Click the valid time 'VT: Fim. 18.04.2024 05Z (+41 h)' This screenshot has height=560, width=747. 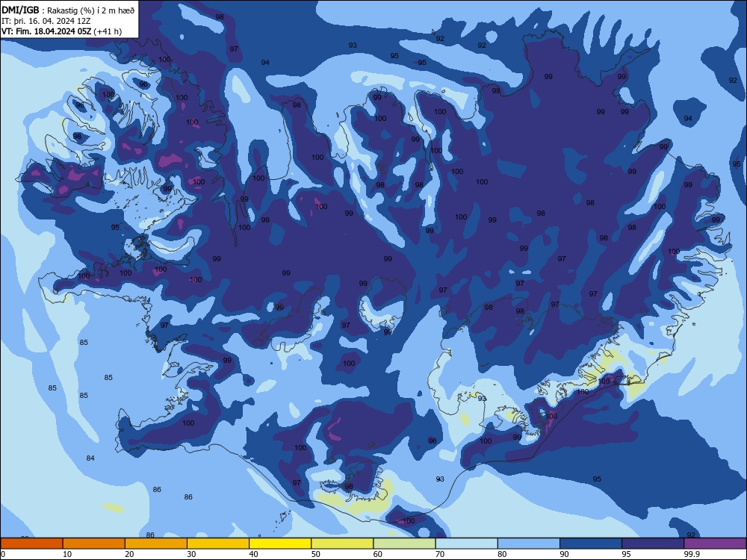tap(61, 31)
